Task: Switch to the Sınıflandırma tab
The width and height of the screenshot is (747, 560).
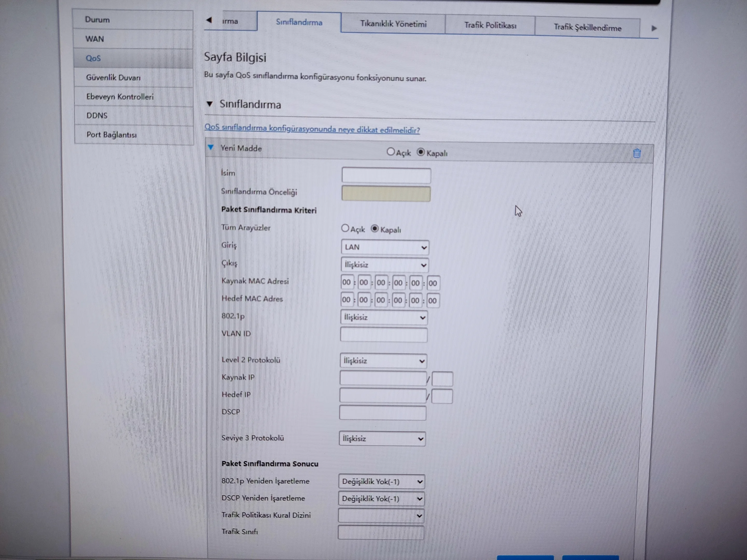Action: (299, 22)
